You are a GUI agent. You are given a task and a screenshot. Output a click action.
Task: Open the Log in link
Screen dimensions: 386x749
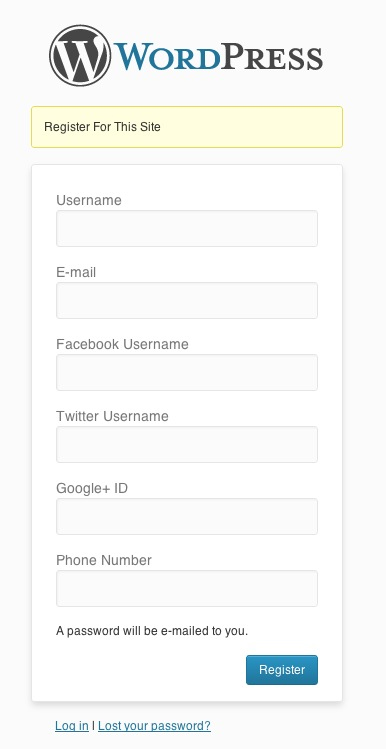click(x=72, y=726)
